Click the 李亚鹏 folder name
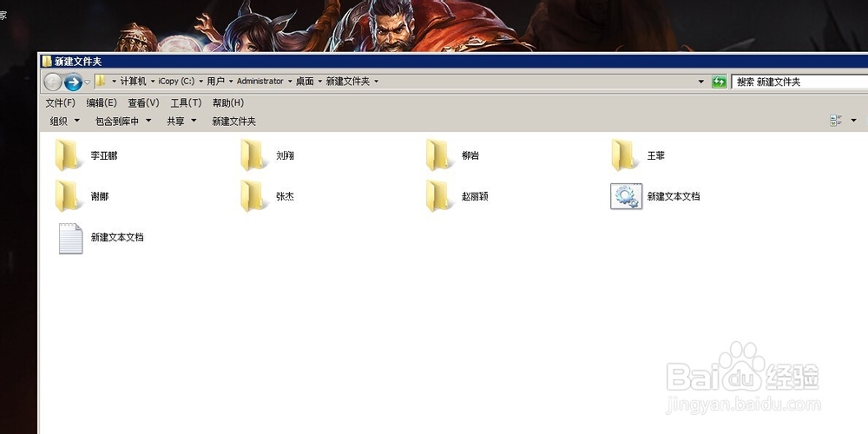 pos(104,155)
